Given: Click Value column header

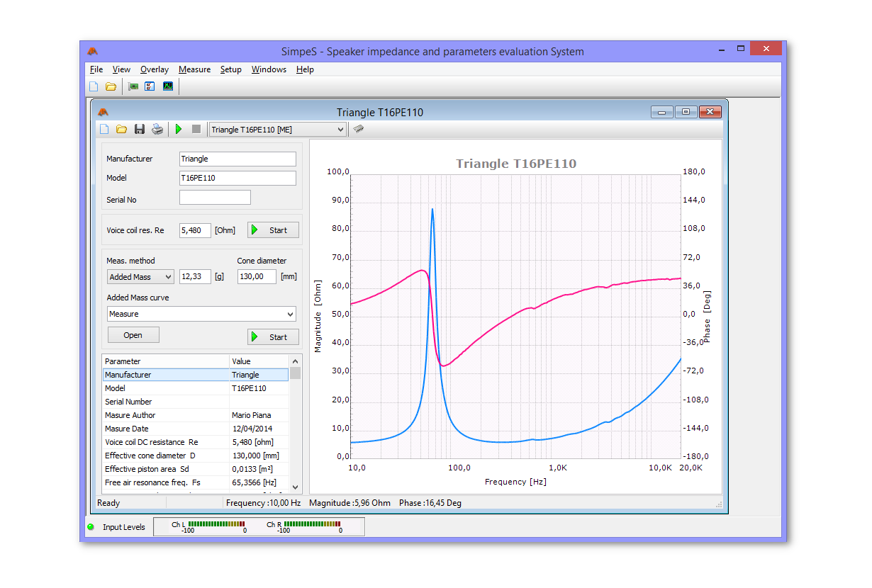Looking at the screenshot, I should tap(259, 361).
